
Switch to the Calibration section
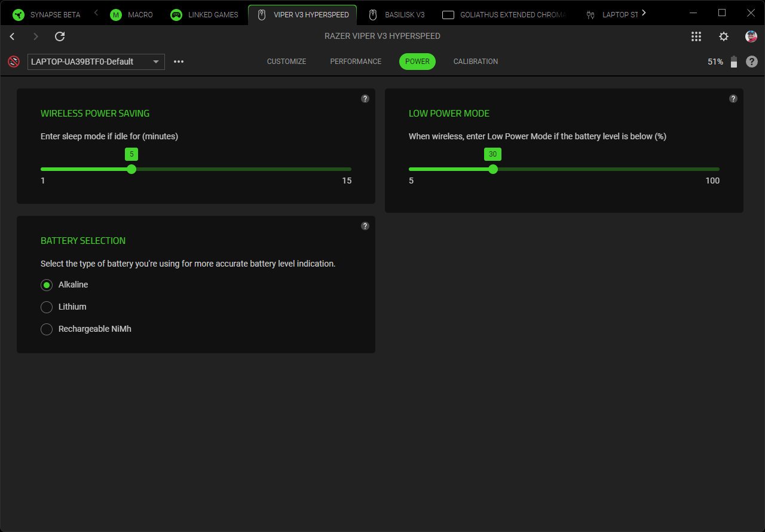pos(476,62)
